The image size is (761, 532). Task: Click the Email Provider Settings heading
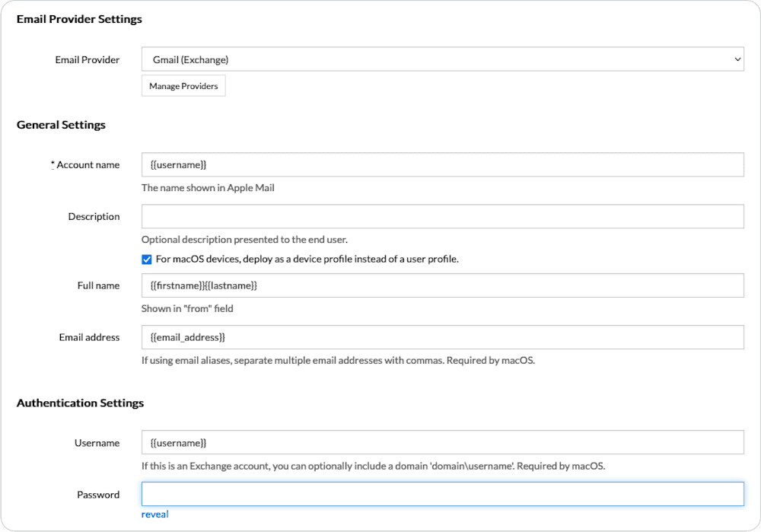(x=79, y=19)
